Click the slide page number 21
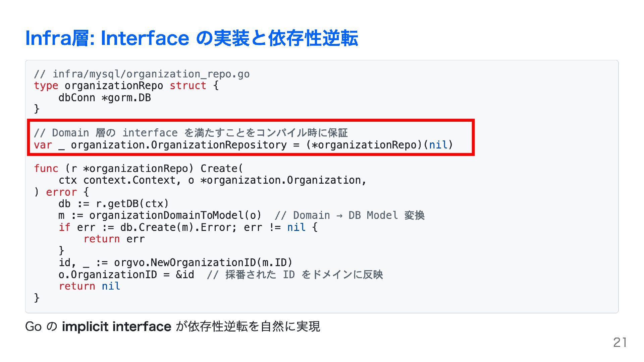This screenshot has width=644, height=362. coord(620,343)
